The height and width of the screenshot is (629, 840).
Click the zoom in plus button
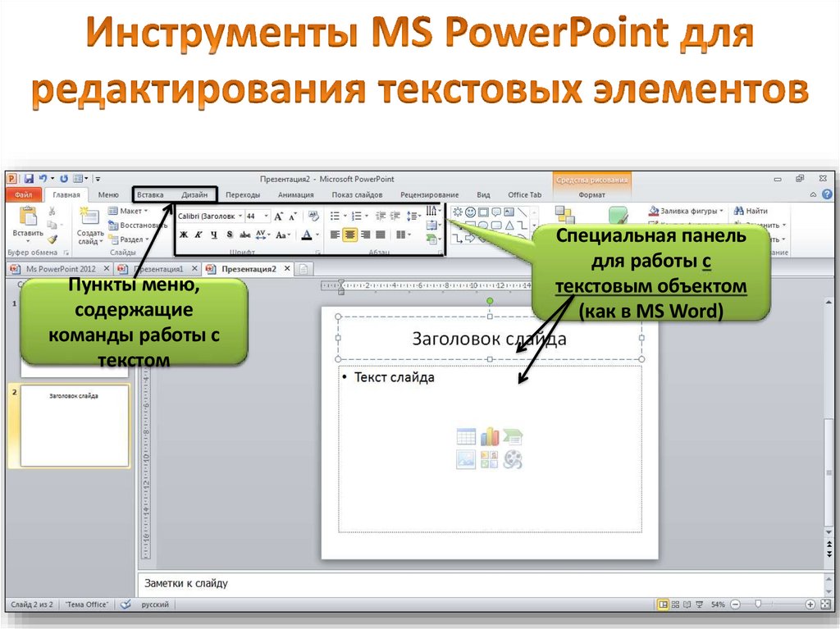point(810,604)
